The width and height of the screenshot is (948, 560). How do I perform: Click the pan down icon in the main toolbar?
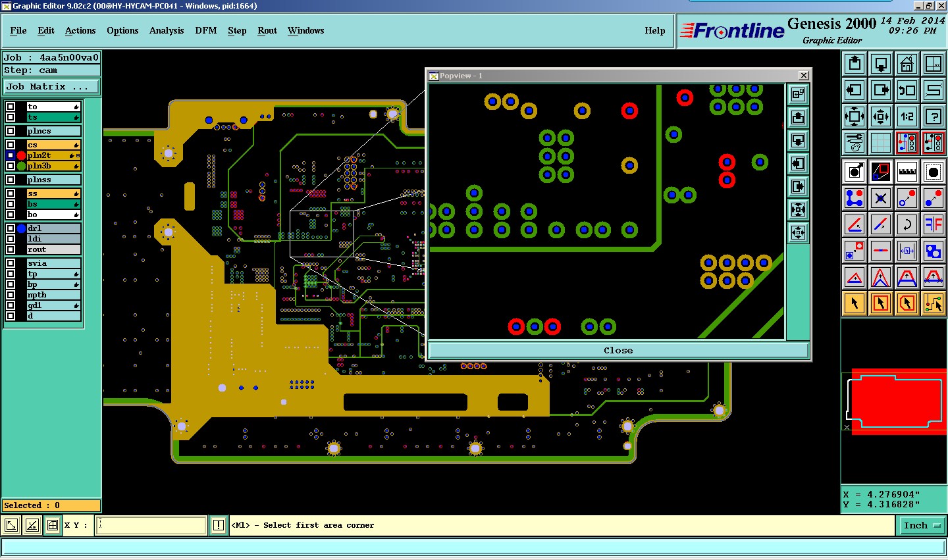click(x=881, y=64)
